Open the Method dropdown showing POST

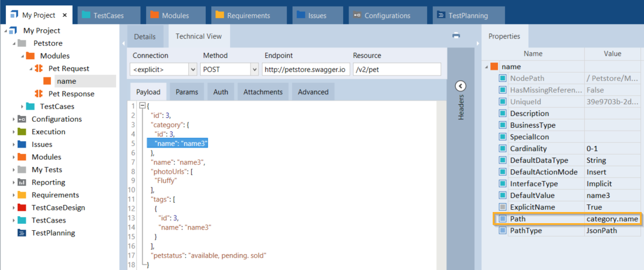[x=254, y=70]
